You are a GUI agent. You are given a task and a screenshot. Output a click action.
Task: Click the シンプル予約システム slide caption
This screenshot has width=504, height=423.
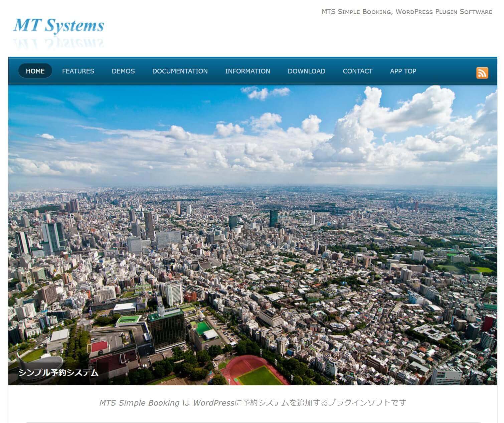(58, 373)
